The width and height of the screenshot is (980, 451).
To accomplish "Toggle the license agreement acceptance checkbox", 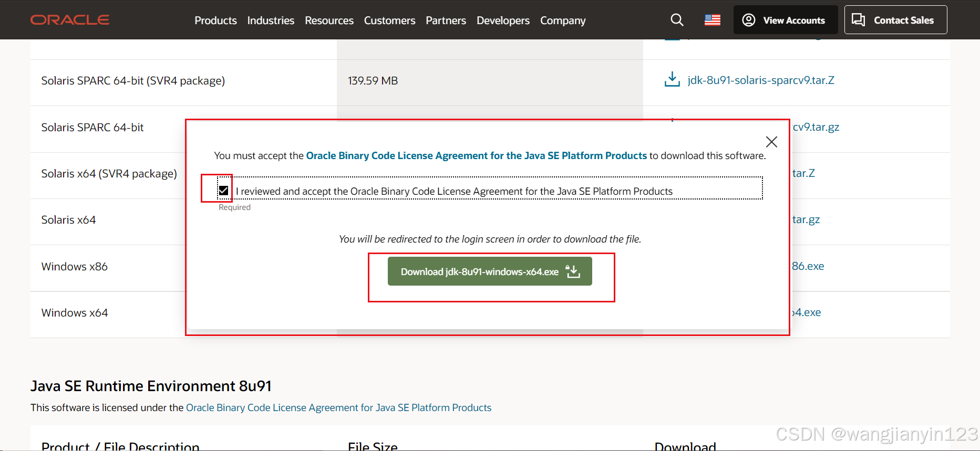I will click(x=223, y=191).
